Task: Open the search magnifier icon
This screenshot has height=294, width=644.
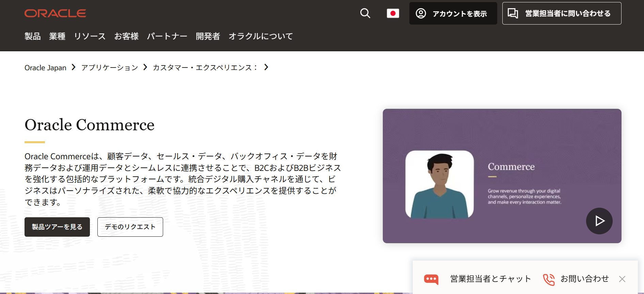Action: point(365,13)
